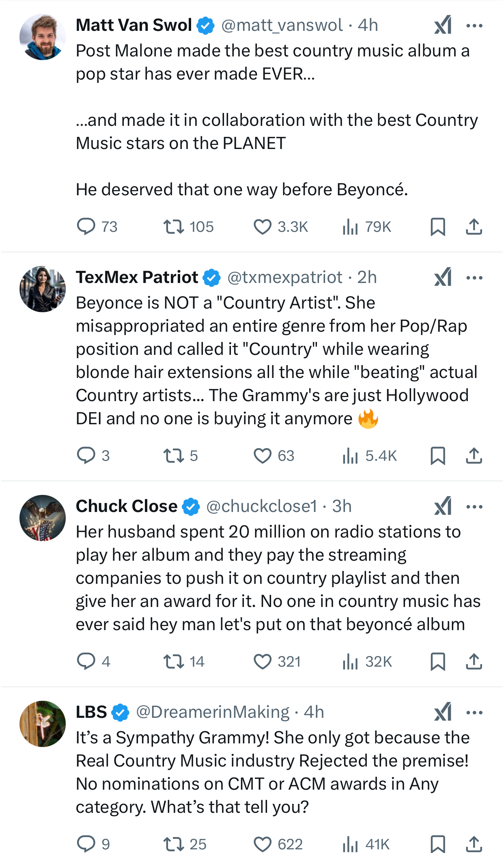Viewport: 504px width, 853px height.
Task: Share Chuck Close's tweet
Action: 474,661
